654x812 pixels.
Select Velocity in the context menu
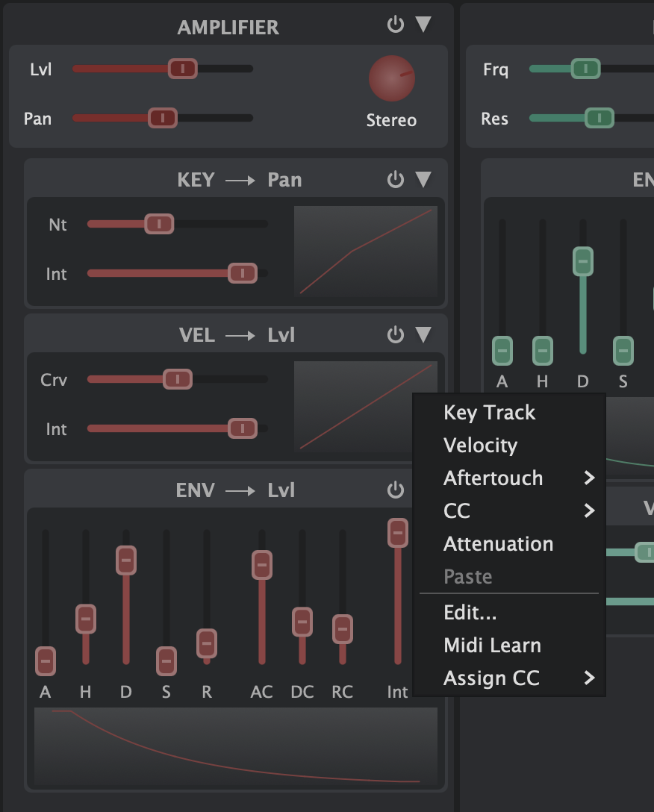pos(480,446)
